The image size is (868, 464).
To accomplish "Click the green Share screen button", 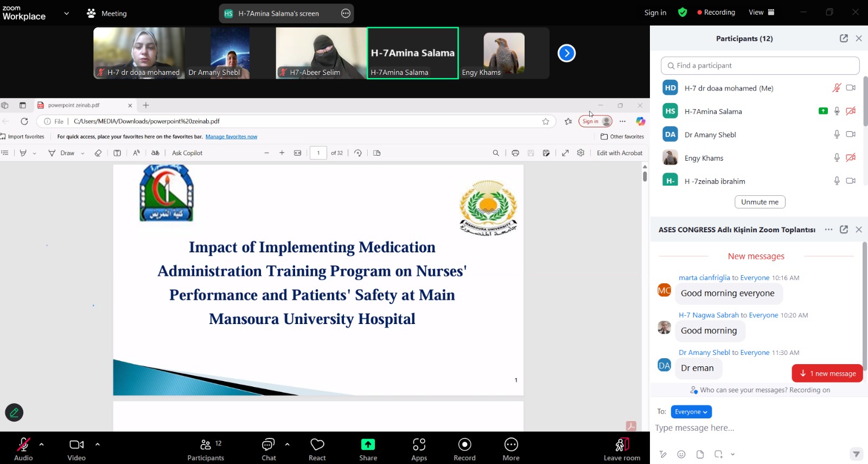I will [368, 449].
